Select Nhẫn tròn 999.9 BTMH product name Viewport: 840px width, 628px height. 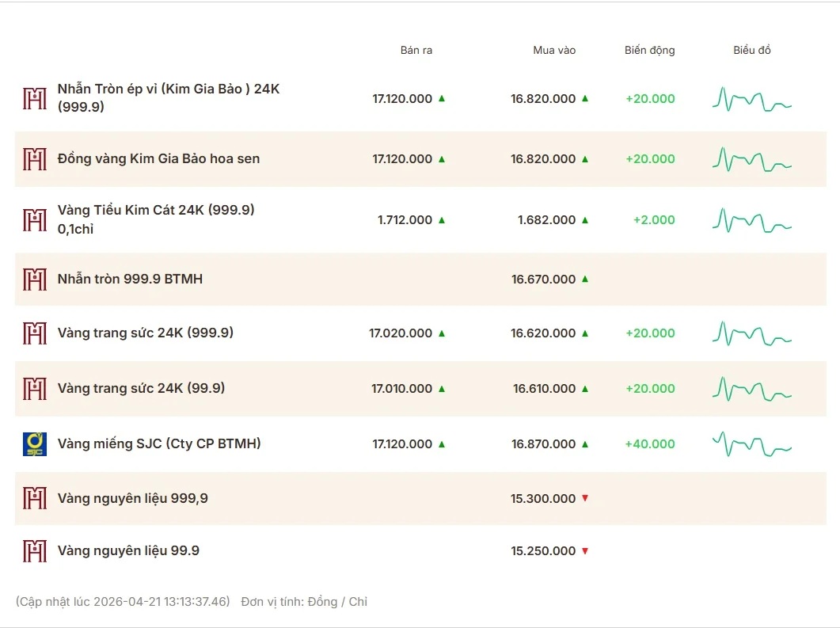pyautogui.click(x=130, y=279)
